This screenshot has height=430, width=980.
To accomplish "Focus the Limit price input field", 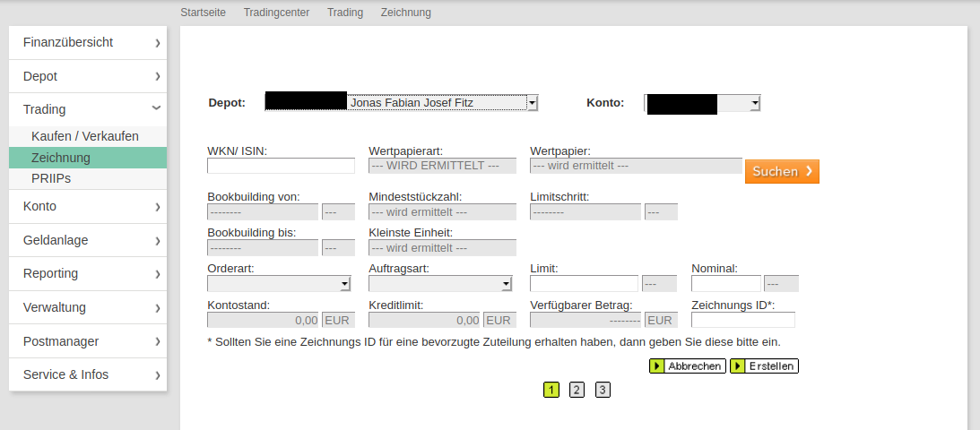I will tap(584, 284).
